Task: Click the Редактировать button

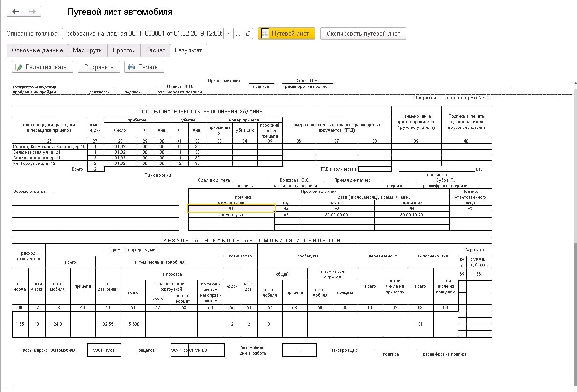Action: pyautogui.click(x=43, y=67)
